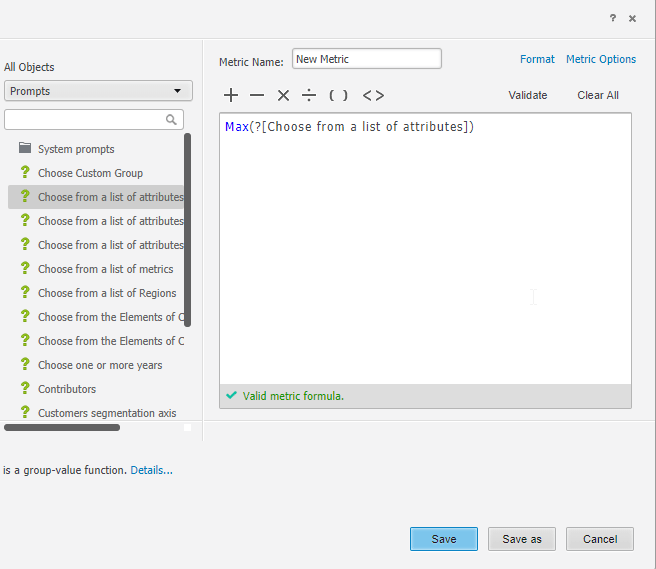Click the Choose Custom Group question icon
The image size is (656, 569).
click(25, 172)
